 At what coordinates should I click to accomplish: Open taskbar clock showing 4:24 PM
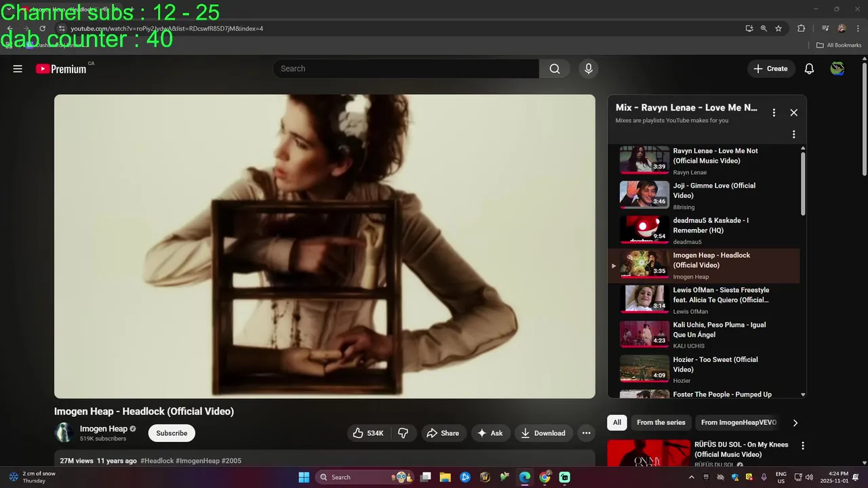click(834, 477)
